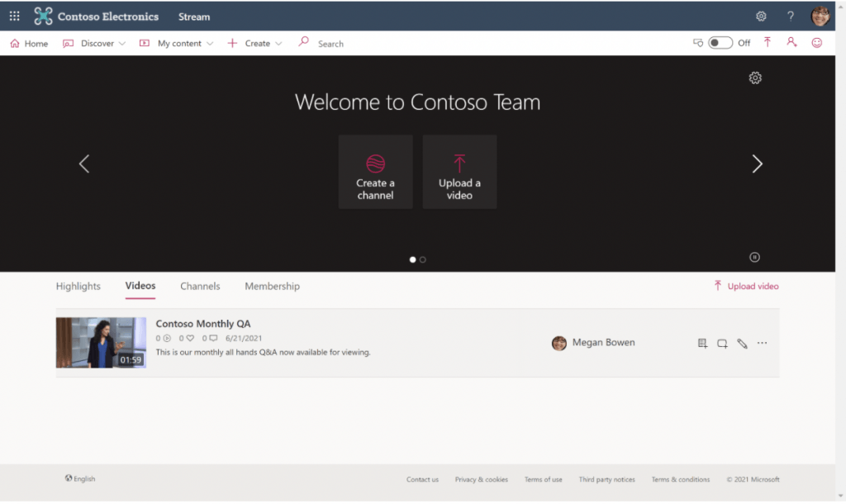The image size is (846, 504).
Task: Open Privacy & cookies footer link
Action: point(482,479)
